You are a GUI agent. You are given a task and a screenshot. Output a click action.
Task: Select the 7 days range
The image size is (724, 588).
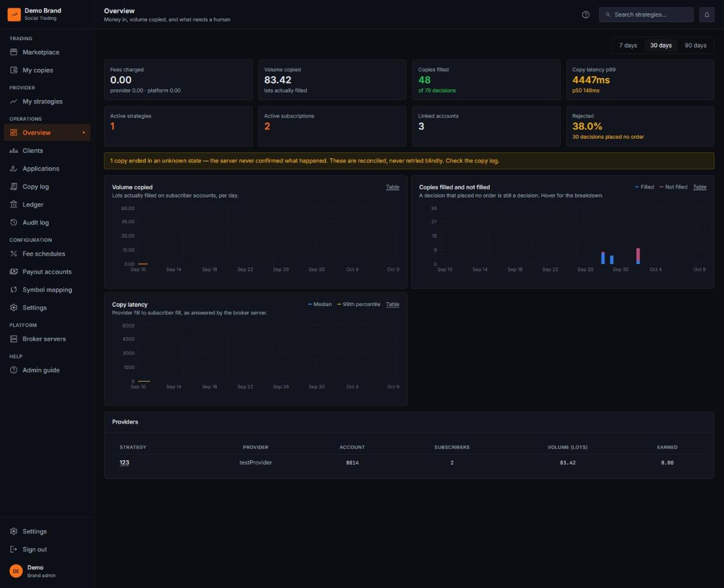[628, 46]
